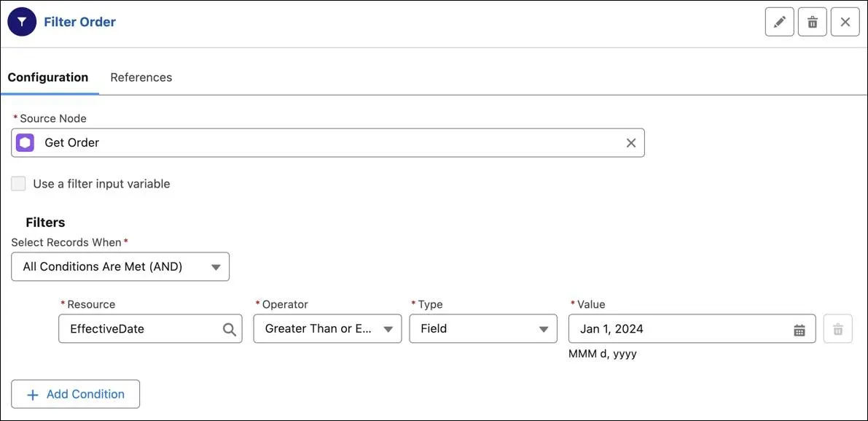Image resolution: width=868 pixels, height=421 pixels.
Task: Click the Get Order node icon
Action: (x=25, y=143)
